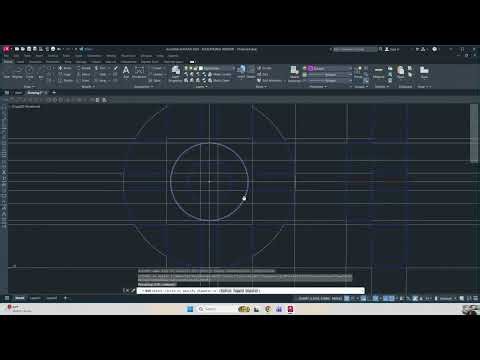The height and width of the screenshot is (360, 480).
Task: Click Match Properties icon
Action: coord(294,73)
